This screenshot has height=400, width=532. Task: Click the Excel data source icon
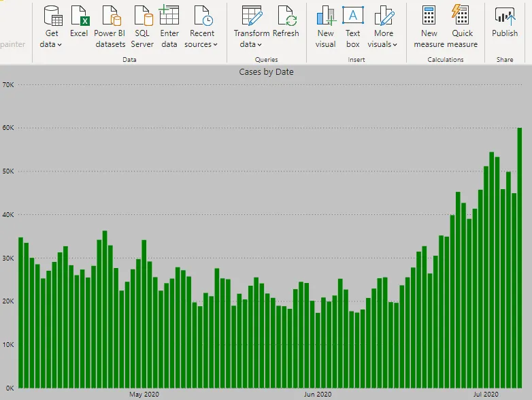click(x=79, y=16)
